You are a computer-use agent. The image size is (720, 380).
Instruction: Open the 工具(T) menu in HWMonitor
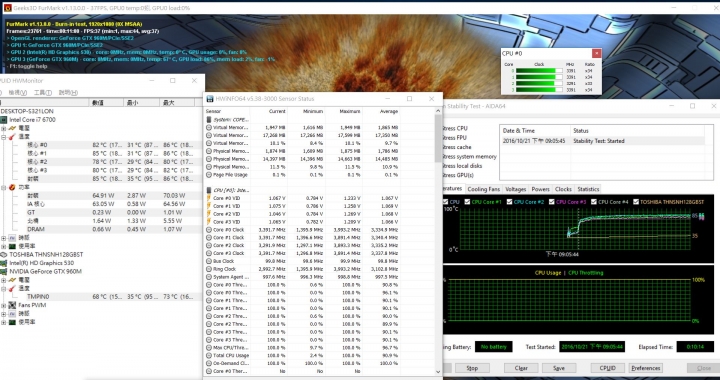click(43, 93)
